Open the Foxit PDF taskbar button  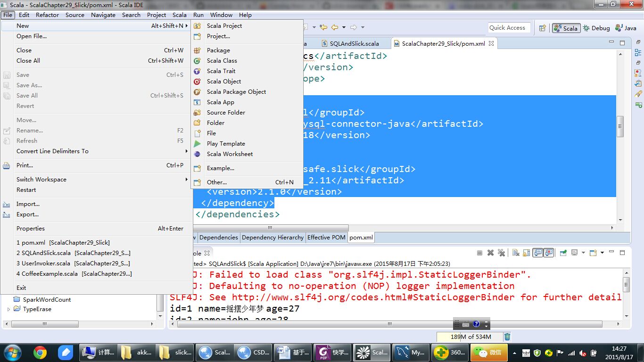(333, 352)
